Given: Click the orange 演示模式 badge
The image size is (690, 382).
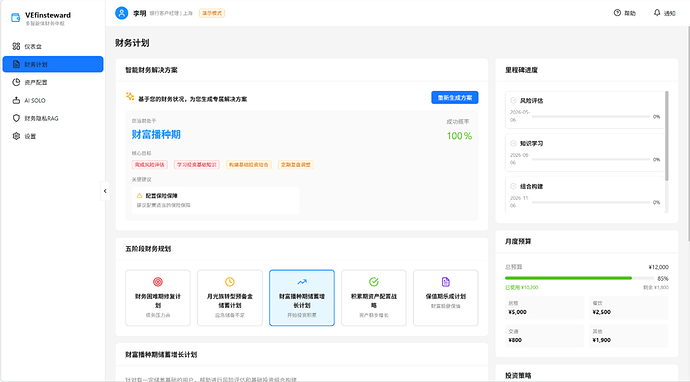Looking at the screenshot, I should coord(212,13).
